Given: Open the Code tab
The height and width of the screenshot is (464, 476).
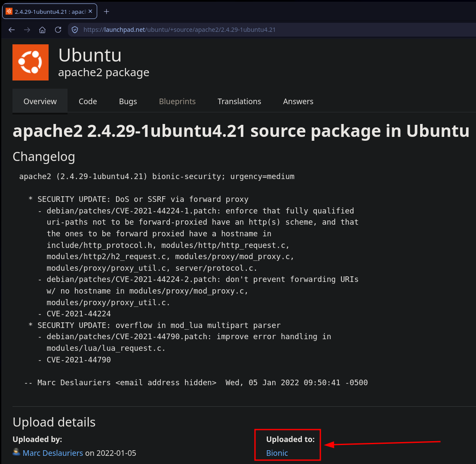Looking at the screenshot, I should 88,101.
